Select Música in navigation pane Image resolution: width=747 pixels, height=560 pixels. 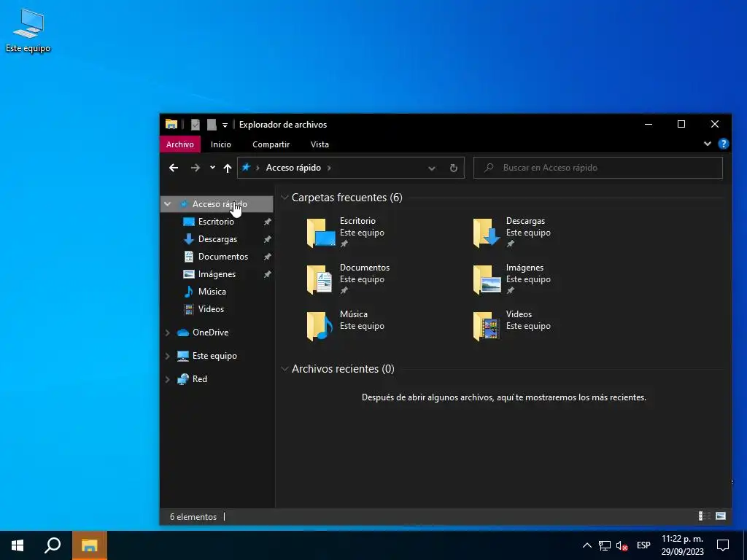click(212, 292)
